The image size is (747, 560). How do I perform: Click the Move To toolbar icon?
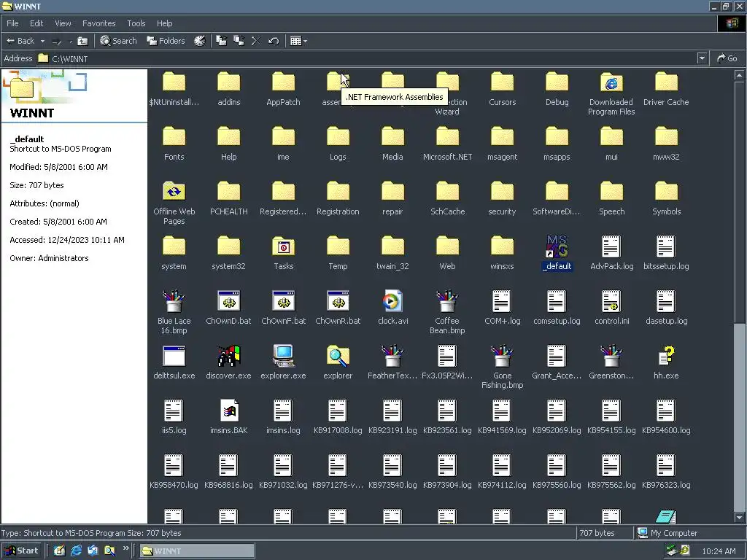[x=222, y=41]
